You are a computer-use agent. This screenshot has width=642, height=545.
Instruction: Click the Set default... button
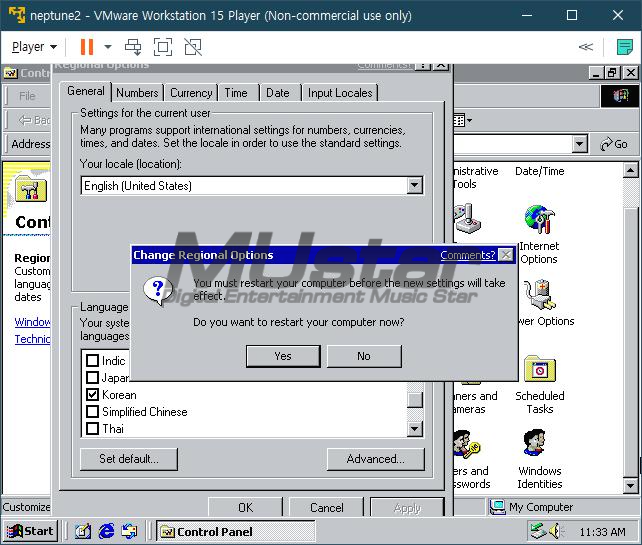click(x=129, y=459)
